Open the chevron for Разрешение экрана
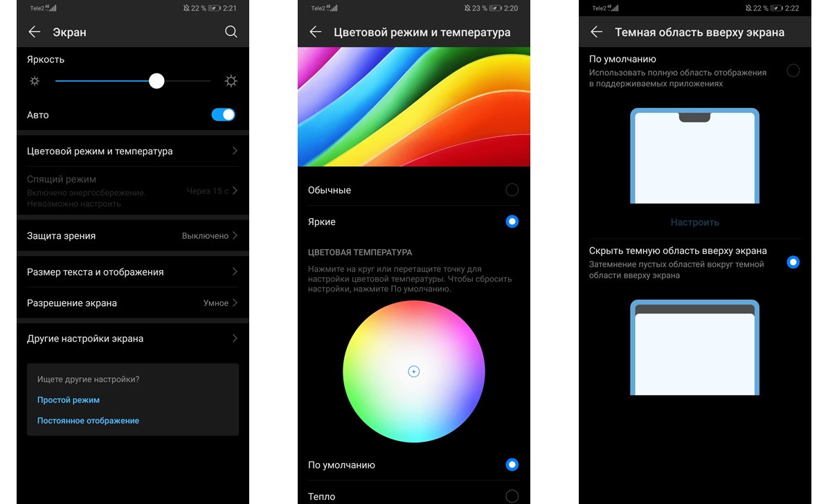Image resolution: width=828 pixels, height=504 pixels. click(x=235, y=303)
